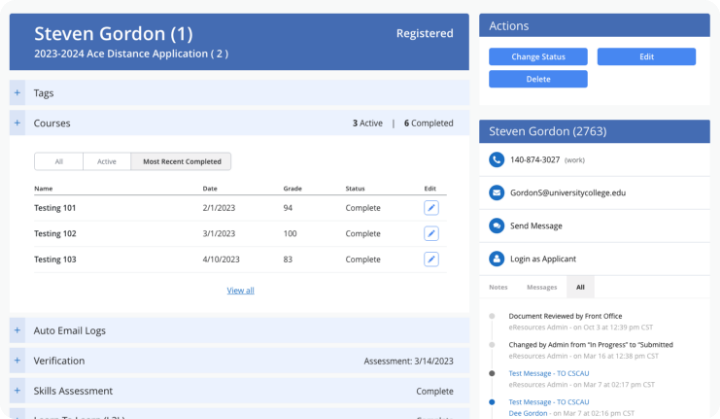Viewport: 720px width, 419px height.
Task: Click the Send Message chat icon
Action: click(x=496, y=226)
